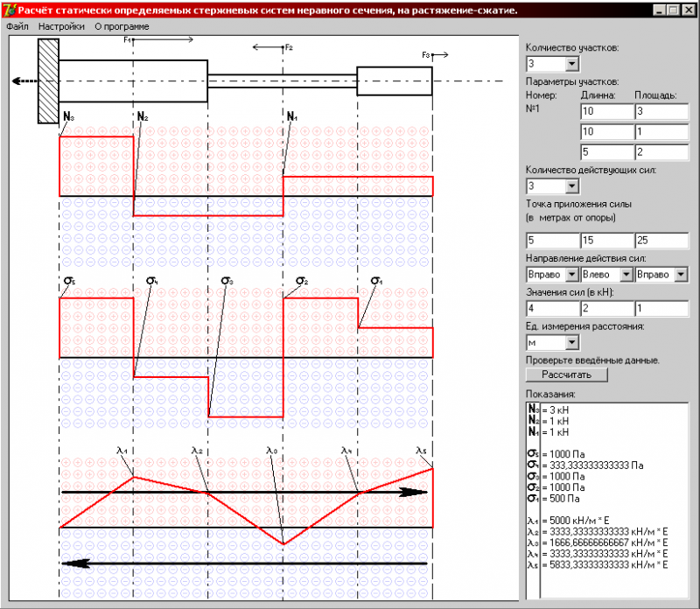
Task: Click the third section length field with 5
Action: tap(607, 151)
